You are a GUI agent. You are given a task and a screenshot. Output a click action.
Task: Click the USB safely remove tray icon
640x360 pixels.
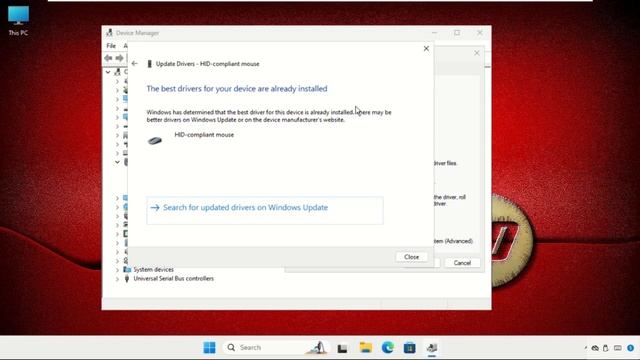coord(606,348)
